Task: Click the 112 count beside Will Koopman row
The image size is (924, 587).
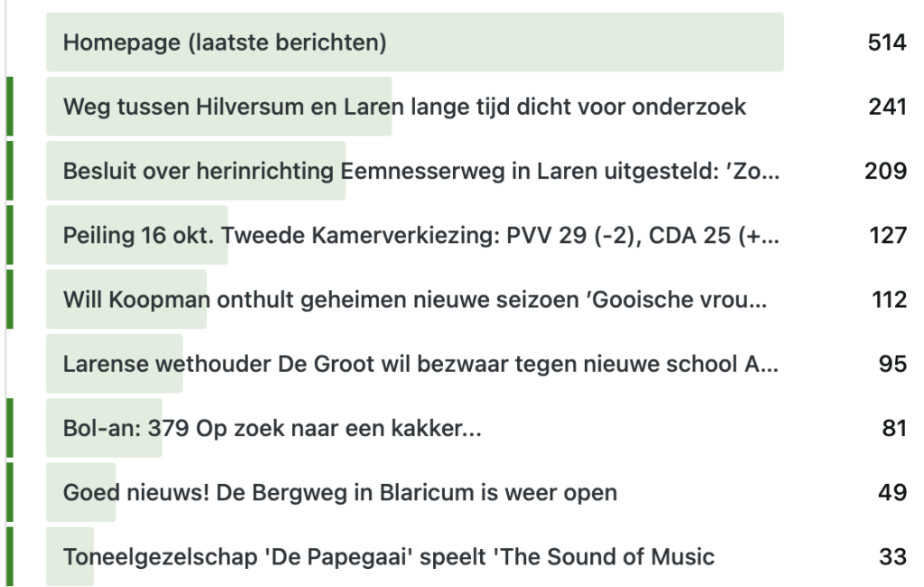Action: 888,300
